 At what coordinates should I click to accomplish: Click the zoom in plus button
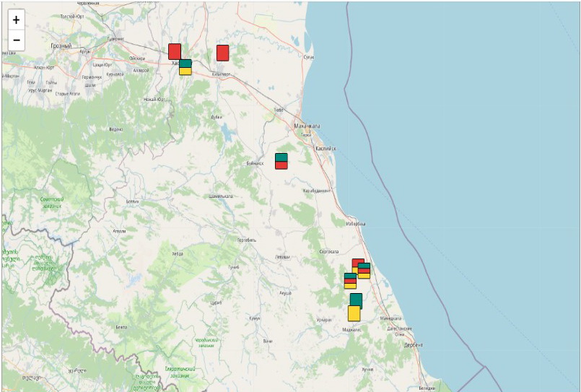click(x=16, y=20)
